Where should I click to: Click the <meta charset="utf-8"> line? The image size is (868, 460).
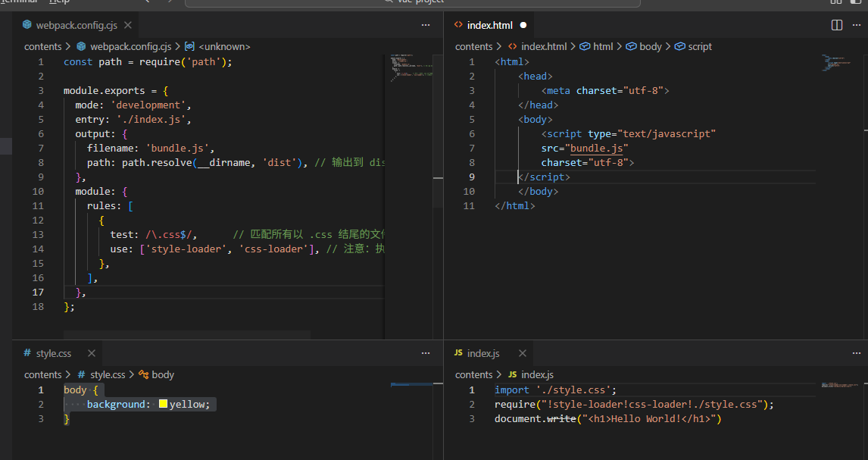(x=605, y=91)
